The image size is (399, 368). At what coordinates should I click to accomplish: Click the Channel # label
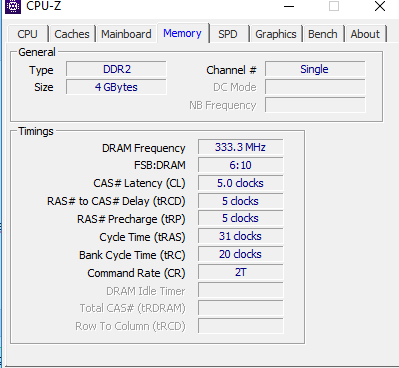231,70
